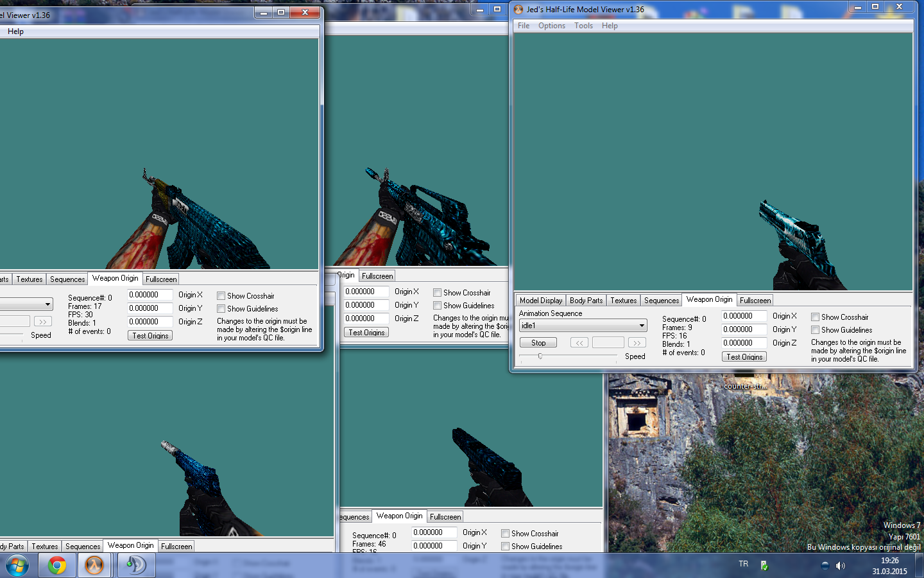Select the "Frames: 9" text in Deagle window
This screenshot has height=578, width=924.
[677, 328]
